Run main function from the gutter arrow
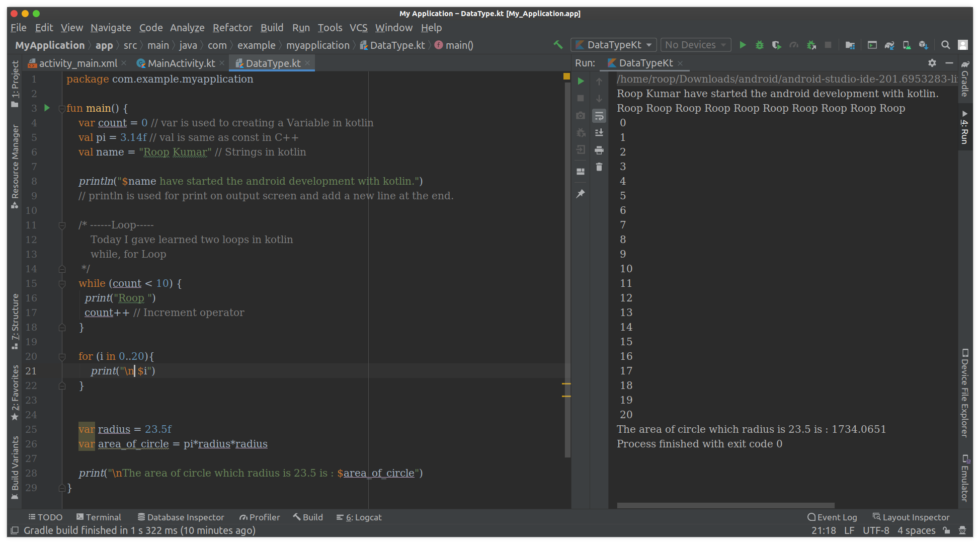 click(x=46, y=108)
